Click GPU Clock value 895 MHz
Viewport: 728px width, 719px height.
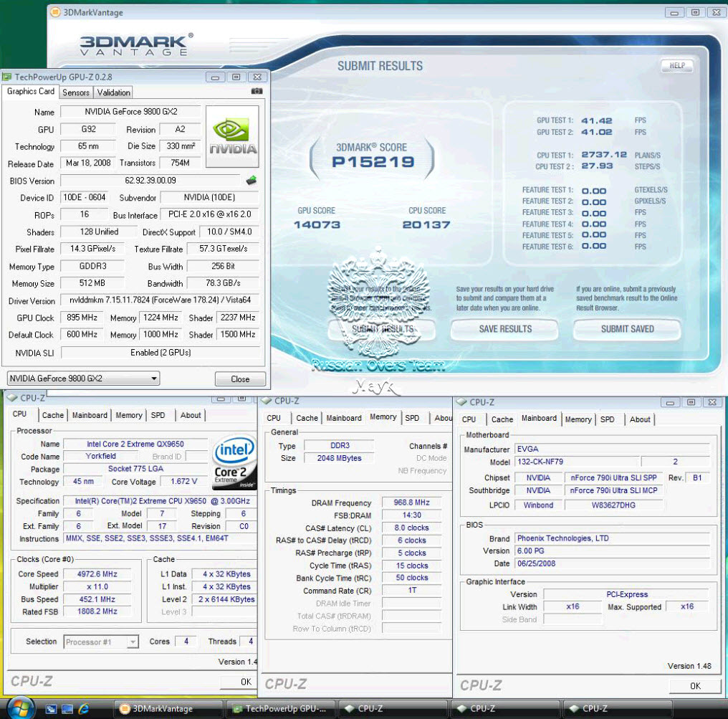pos(82,318)
